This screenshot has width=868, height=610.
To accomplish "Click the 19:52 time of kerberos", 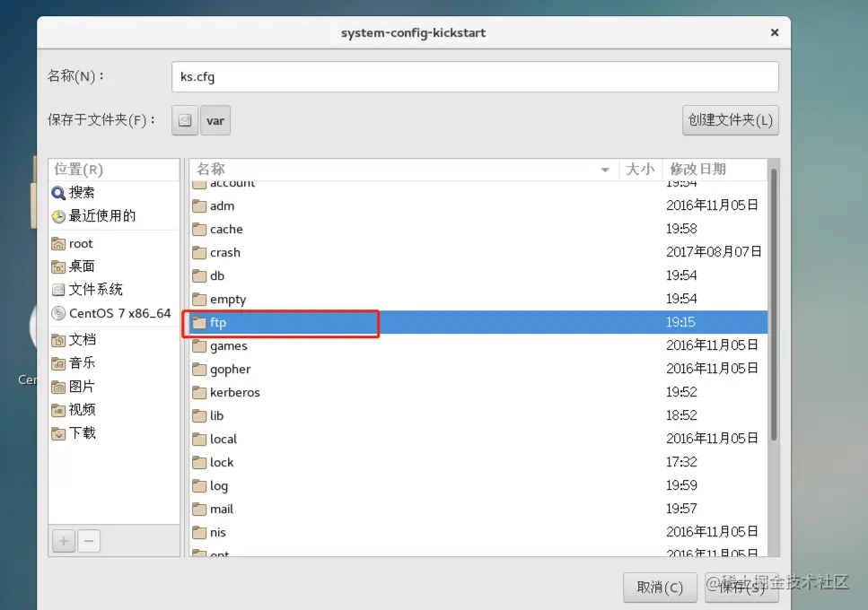I will (681, 392).
